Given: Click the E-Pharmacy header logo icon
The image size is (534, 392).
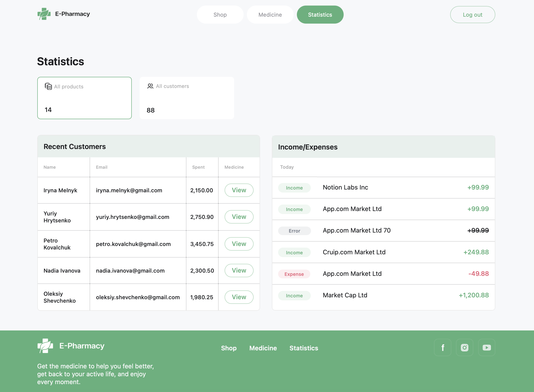Looking at the screenshot, I should pos(44,14).
